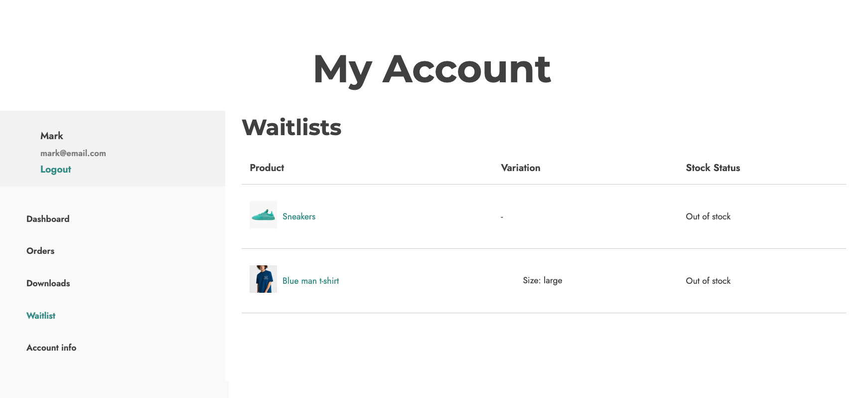Open the Orders page
This screenshot has height=398, width=868.
click(40, 251)
